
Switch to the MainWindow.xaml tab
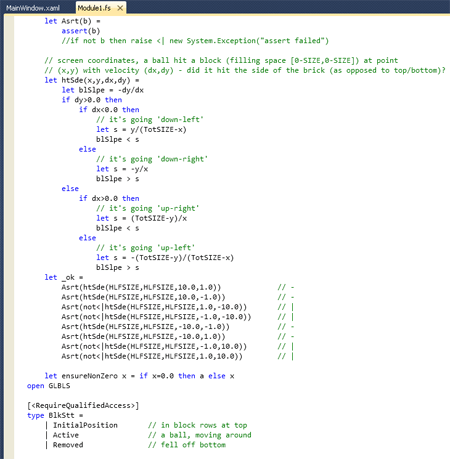pyautogui.click(x=33, y=8)
